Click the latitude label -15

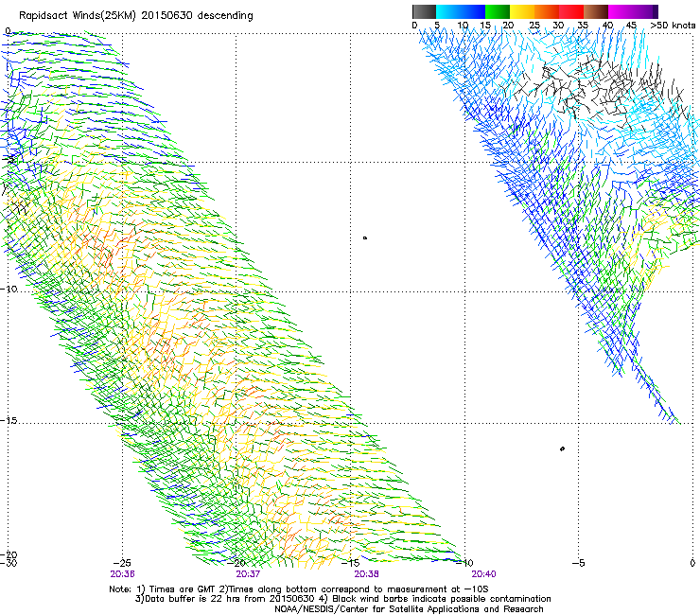[9, 421]
